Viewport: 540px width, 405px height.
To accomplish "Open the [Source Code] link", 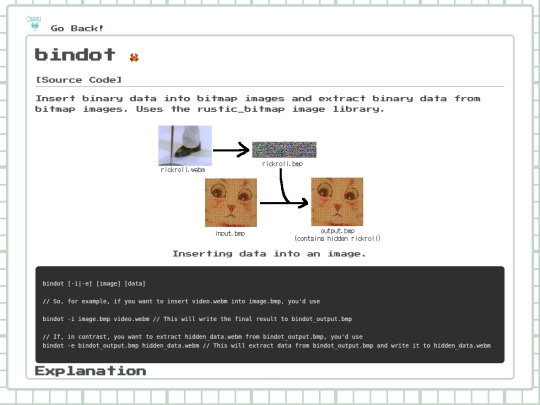I will 79,80.
